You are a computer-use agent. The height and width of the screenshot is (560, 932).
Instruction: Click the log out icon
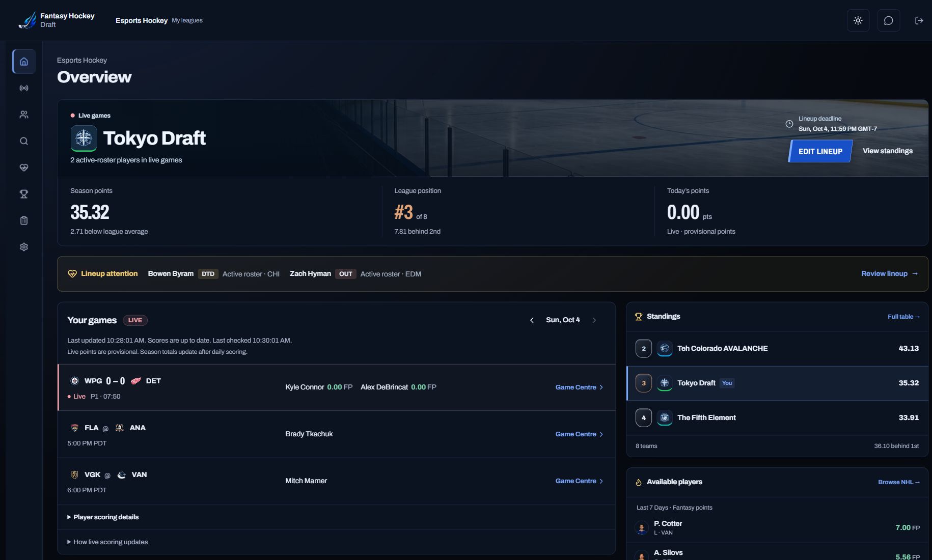(919, 20)
